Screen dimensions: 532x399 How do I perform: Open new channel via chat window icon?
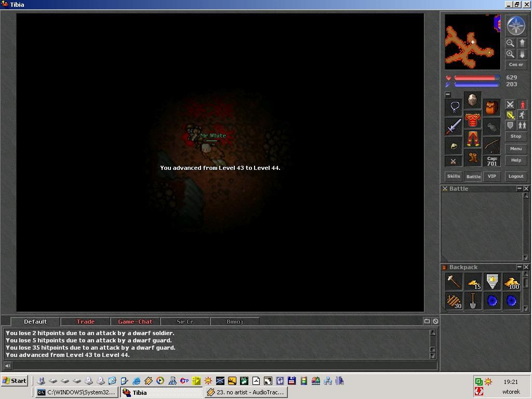coord(427,321)
